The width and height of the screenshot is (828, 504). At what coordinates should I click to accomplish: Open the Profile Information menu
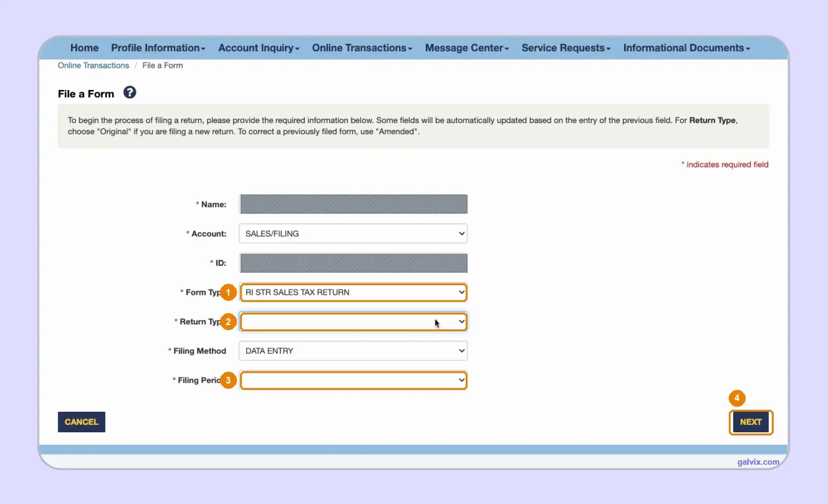click(158, 48)
